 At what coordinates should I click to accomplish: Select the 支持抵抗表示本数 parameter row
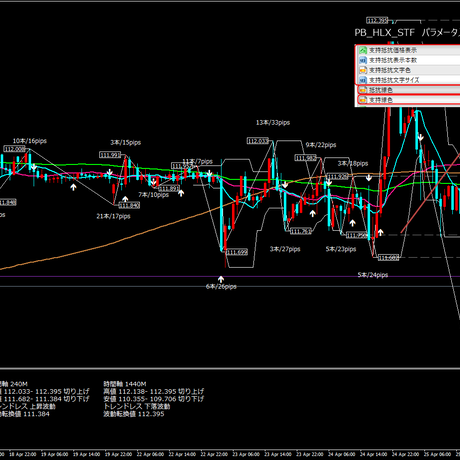pyautogui.click(x=408, y=60)
